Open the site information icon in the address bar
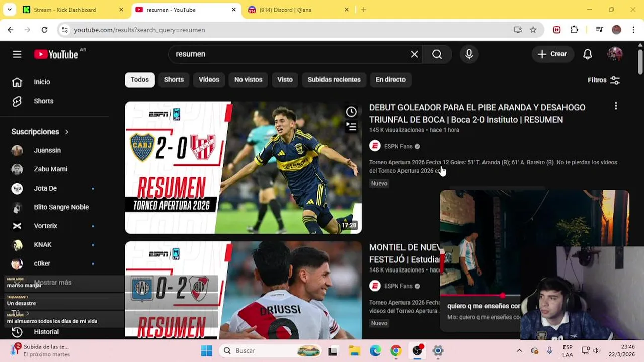This screenshot has height=362, width=644. pos(64,30)
